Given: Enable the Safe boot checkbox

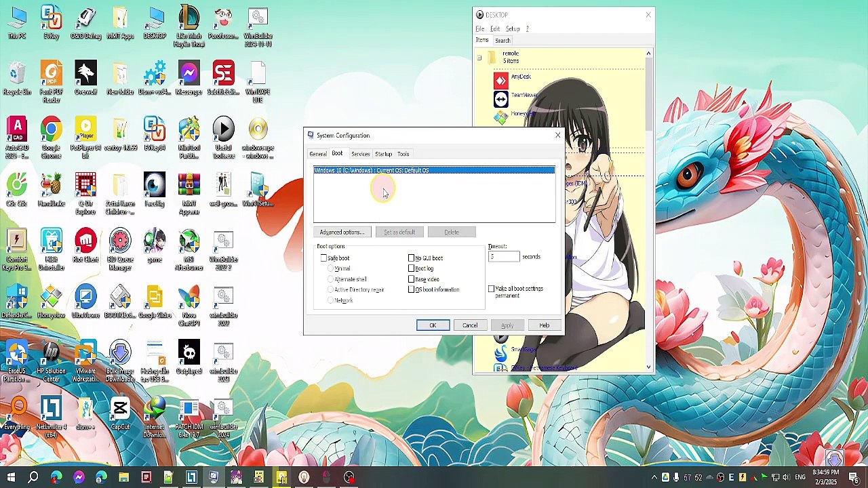Looking at the screenshot, I should tap(323, 258).
